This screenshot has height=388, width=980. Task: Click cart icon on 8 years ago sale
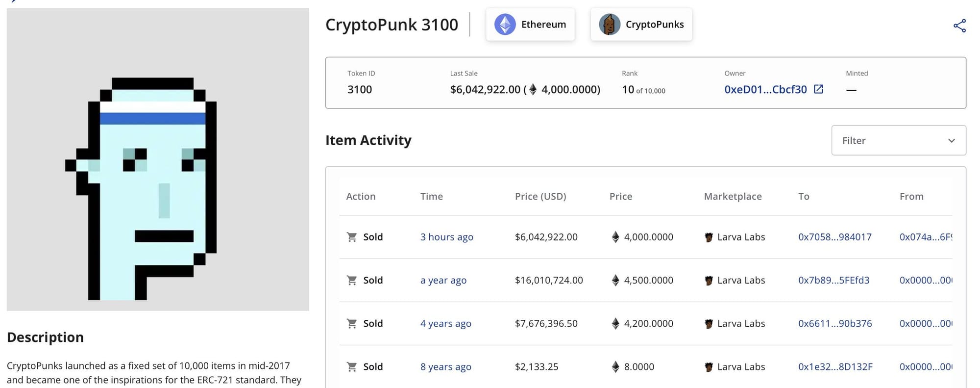pyautogui.click(x=352, y=366)
